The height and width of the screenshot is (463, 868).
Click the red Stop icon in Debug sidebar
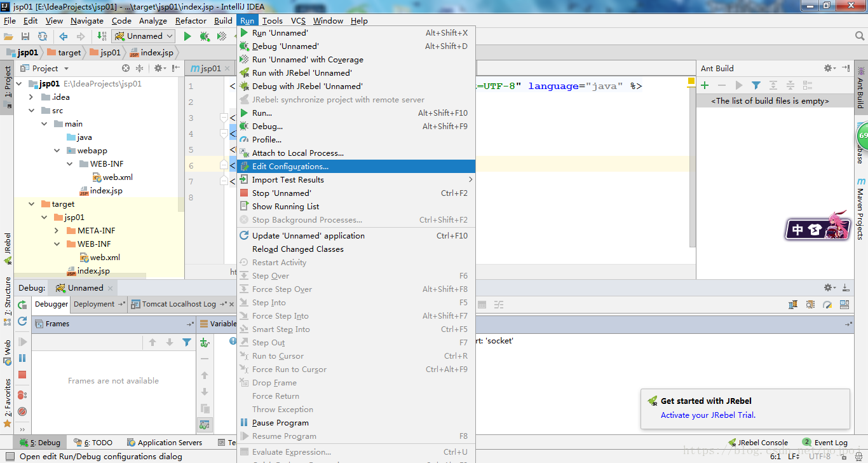pos(22,375)
